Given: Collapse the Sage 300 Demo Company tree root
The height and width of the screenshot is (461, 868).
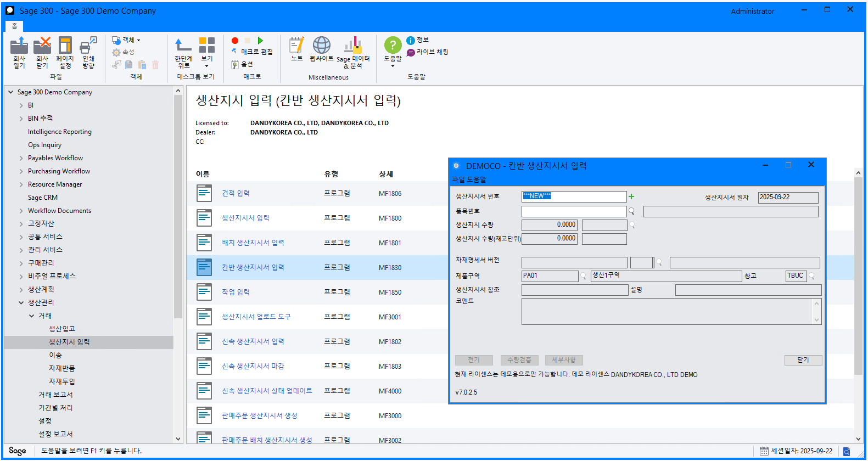Looking at the screenshot, I should tap(11, 92).
